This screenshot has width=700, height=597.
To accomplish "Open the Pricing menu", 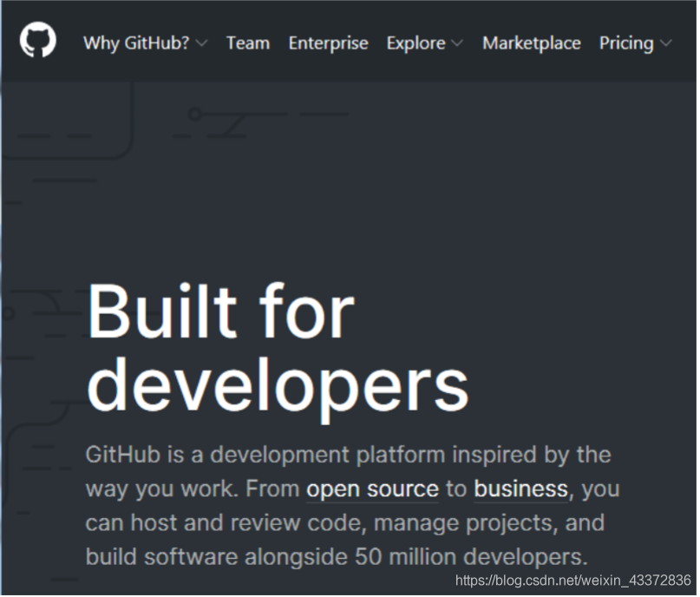I will 626,43.
